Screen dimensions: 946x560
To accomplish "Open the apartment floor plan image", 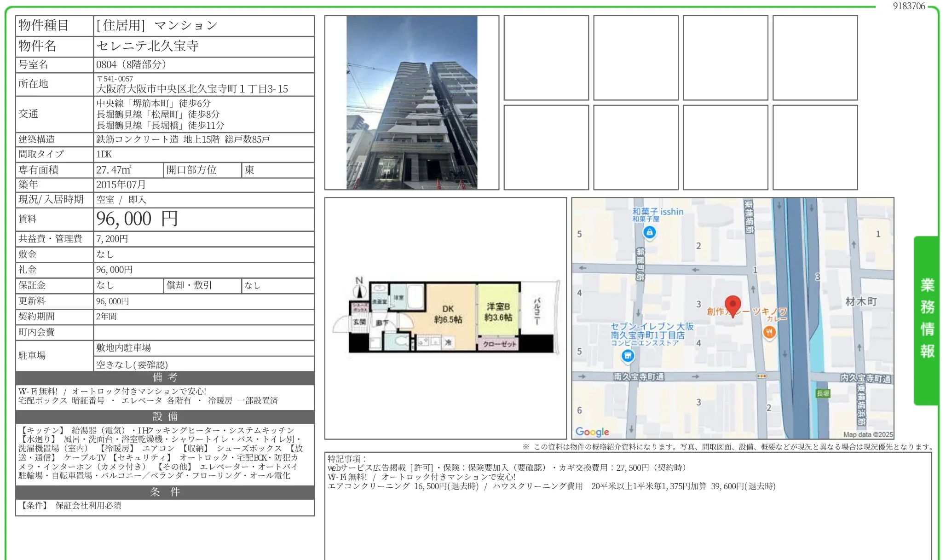I will pyautogui.click(x=445, y=318).
